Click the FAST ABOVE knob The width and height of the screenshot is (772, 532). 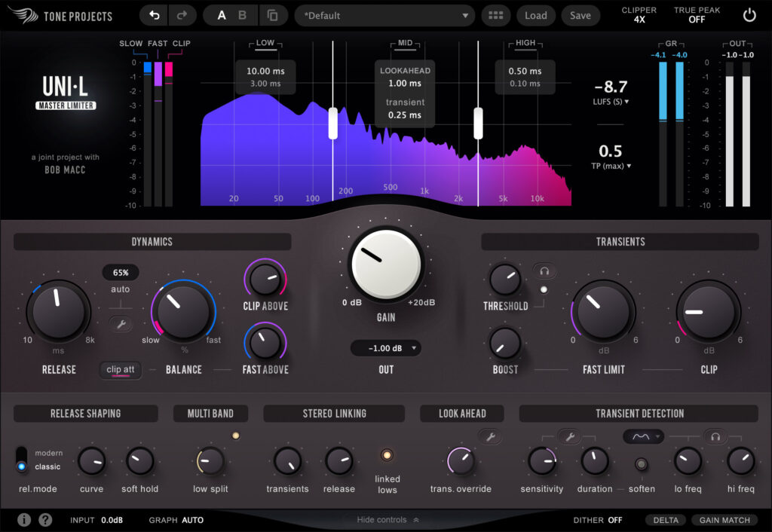point(265,343)
